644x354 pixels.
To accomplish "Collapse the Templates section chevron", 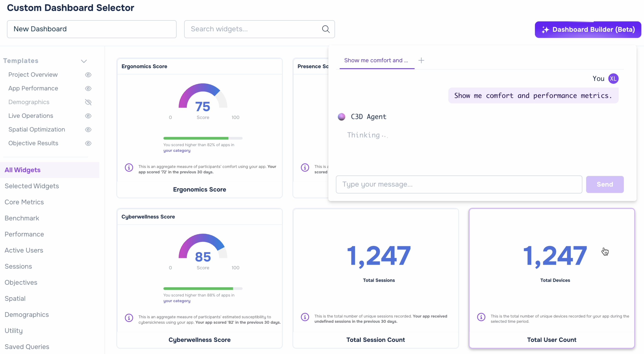I will click(84, 61).
